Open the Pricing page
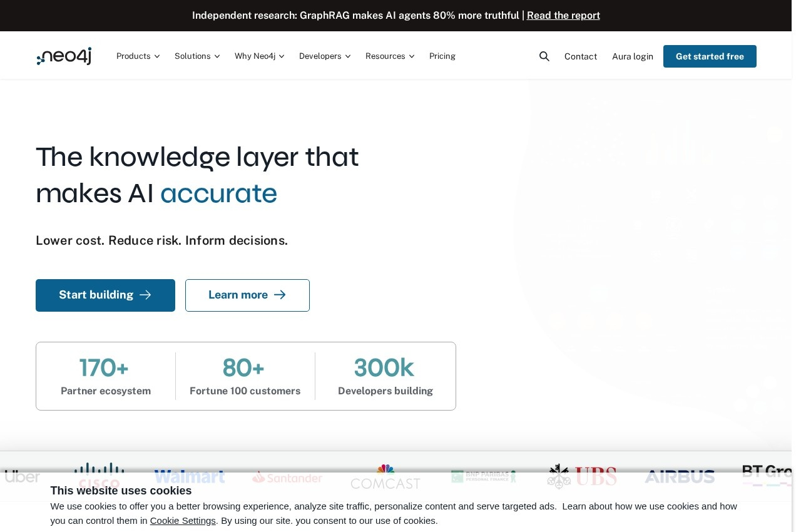 click(442, 56)
